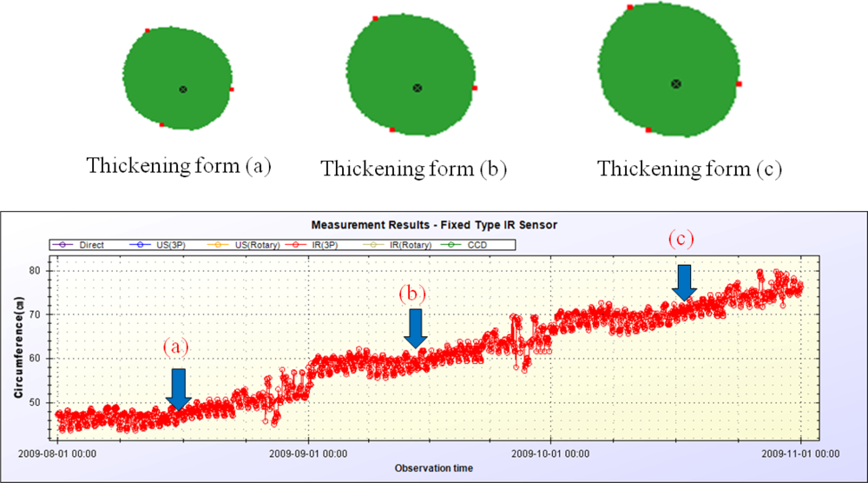Screen dimensions: 868x483
Task: Click the center marker of form (a) shape
Action: 183,89
